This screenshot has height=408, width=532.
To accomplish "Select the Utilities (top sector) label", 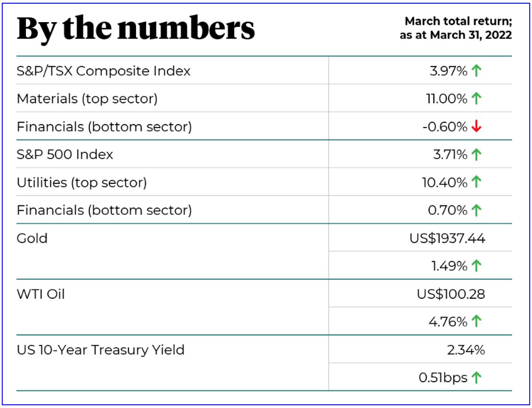I will [x=82, y=182].
